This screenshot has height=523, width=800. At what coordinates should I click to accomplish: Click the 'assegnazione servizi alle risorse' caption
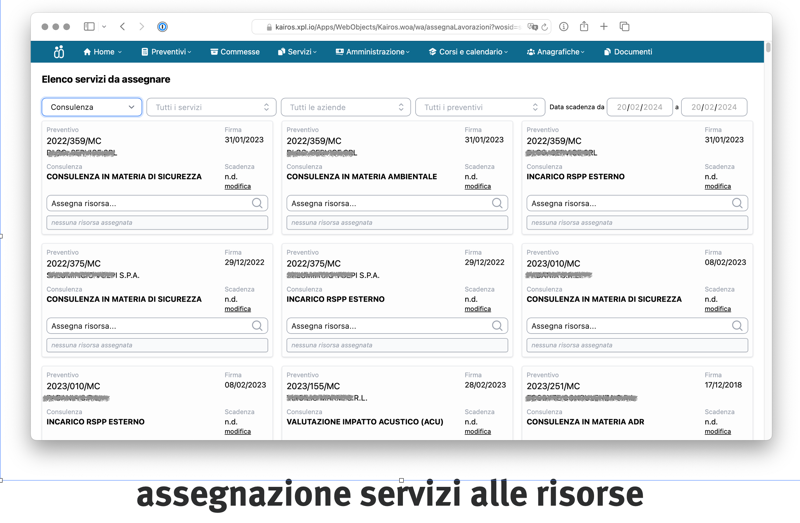pyautogui.click(x=390, y=494)
